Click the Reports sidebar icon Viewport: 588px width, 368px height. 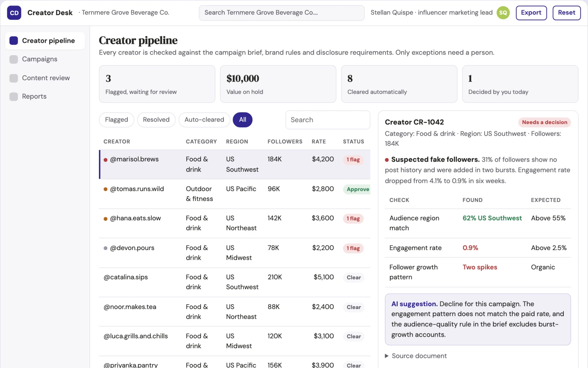click(x=14, y=96)
